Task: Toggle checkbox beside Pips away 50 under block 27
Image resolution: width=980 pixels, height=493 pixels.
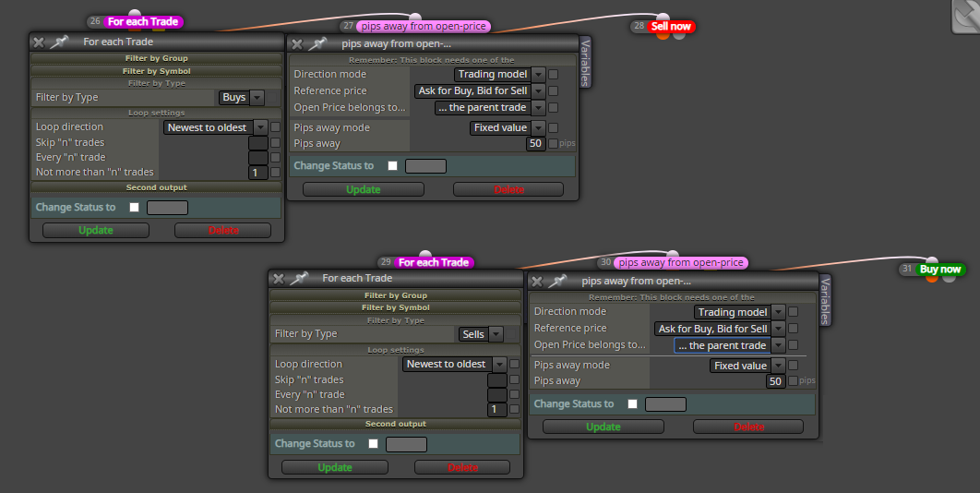Action: [553, 143]
